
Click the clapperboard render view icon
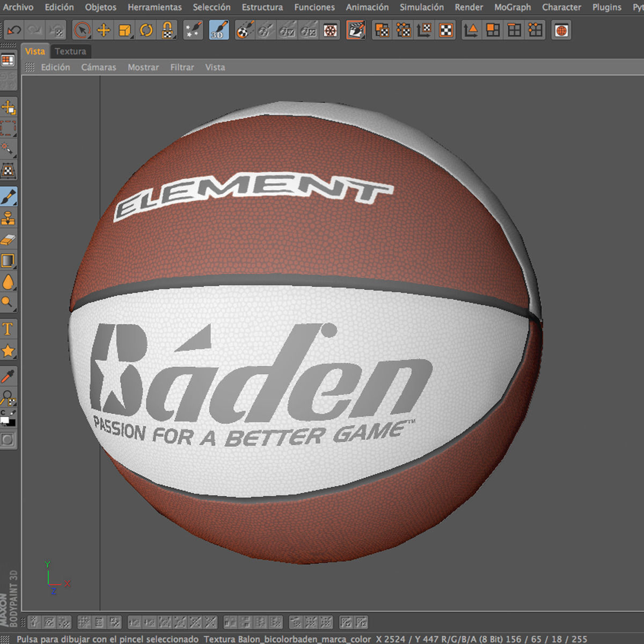pos(356,30)
